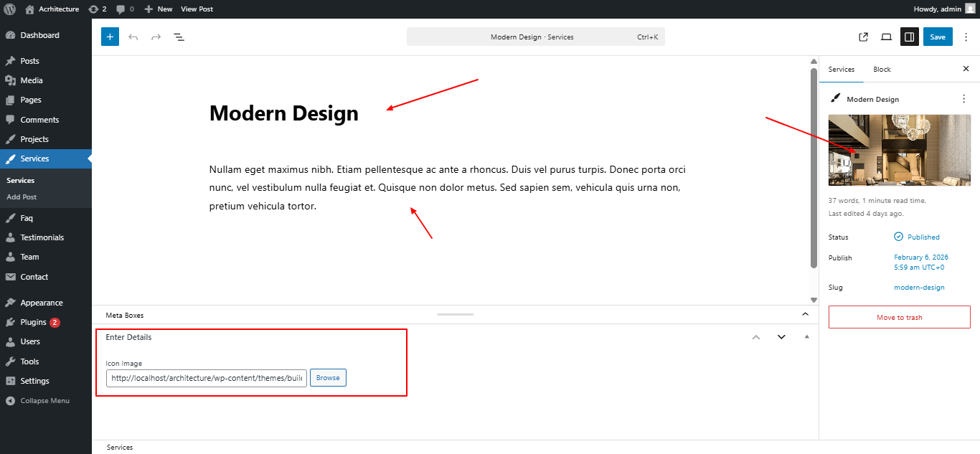The height and width of the screenshot is (454, 980).
Task: Click the scrollbar up arrow
Action: coord(814,61)
